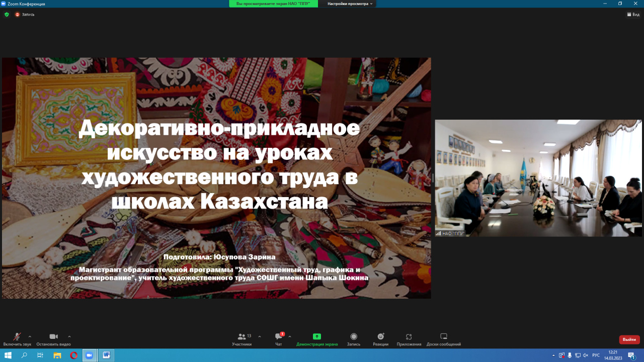Viewport: 644px width, 362px height.
Task: Open the Настройки просмотра view options menu
Action: (x=350, y=4)
